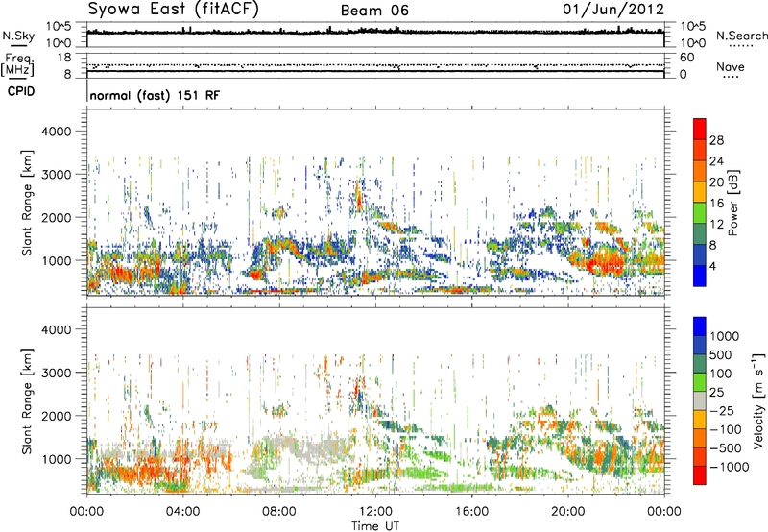Click the "Syowa East (fitACF)" plot title
The height and width of the screenshot is (532, 768).
coord(173,9)
